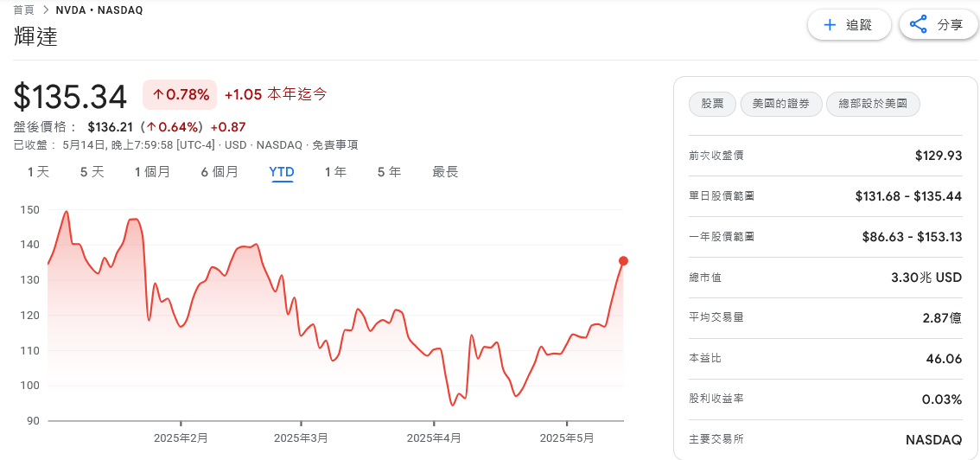Select the 5天 time range tab

(92, 172)
